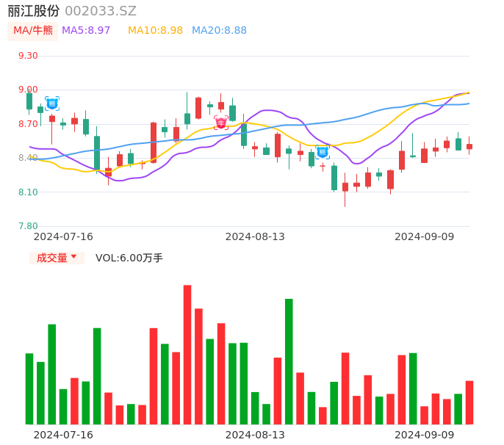This screenshot has height=445, width=504.
Task: Click the 2024-08-13 date label under the price chart
Action: (255, 236)
